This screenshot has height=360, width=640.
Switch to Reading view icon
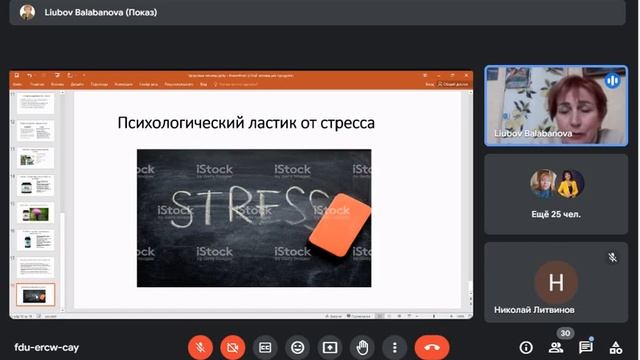[x=399, y=316]
